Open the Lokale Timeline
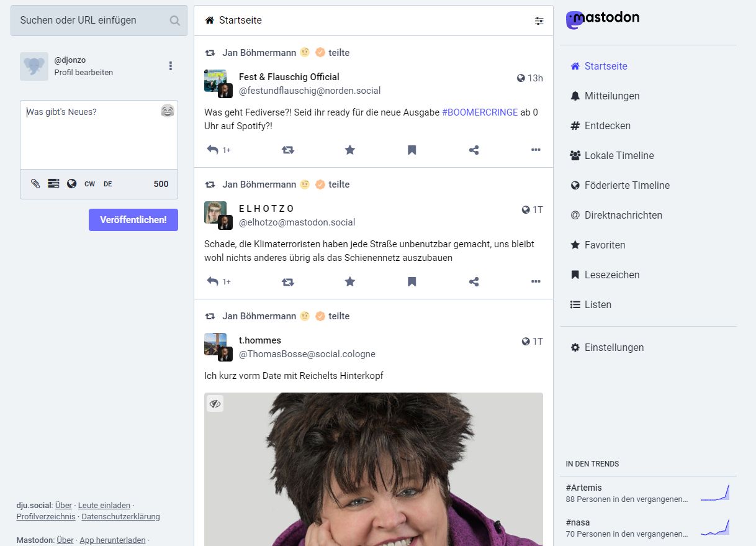Viewport: 756px width, 546px height. 611,155
